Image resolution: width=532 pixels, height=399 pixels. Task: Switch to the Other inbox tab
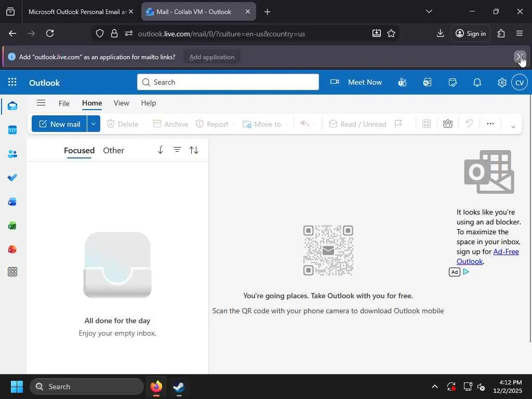tap(113, 150)
